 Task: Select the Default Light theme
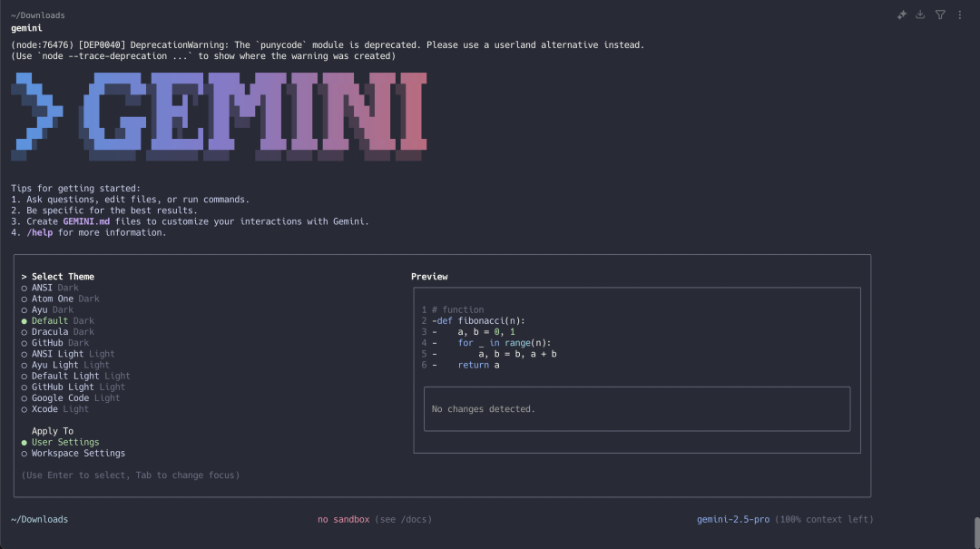coord(75,377)
